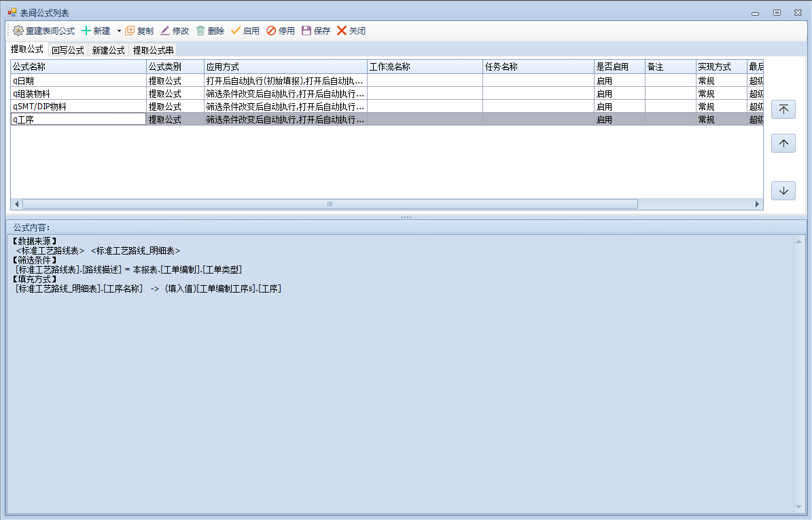Click the move up arrow button
812x520 pixels.
pyautogui.click(x=783, y=143)
